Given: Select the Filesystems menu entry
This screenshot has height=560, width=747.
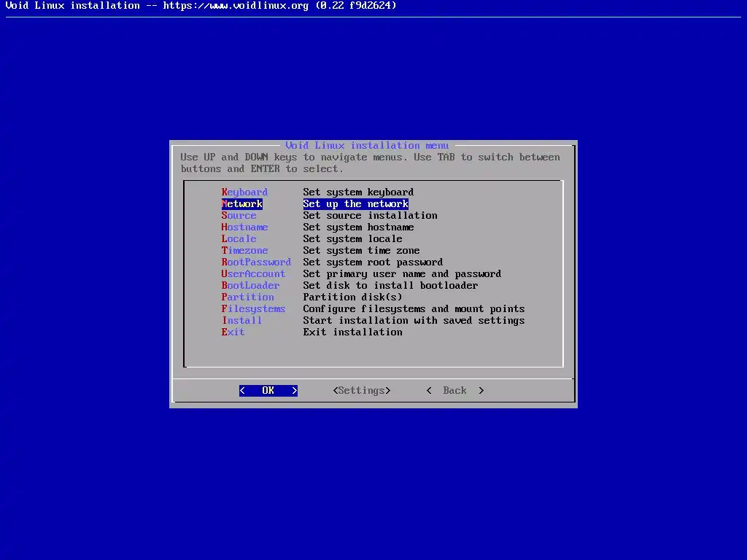Looking at the screenshot, I should tap(253, 308).
